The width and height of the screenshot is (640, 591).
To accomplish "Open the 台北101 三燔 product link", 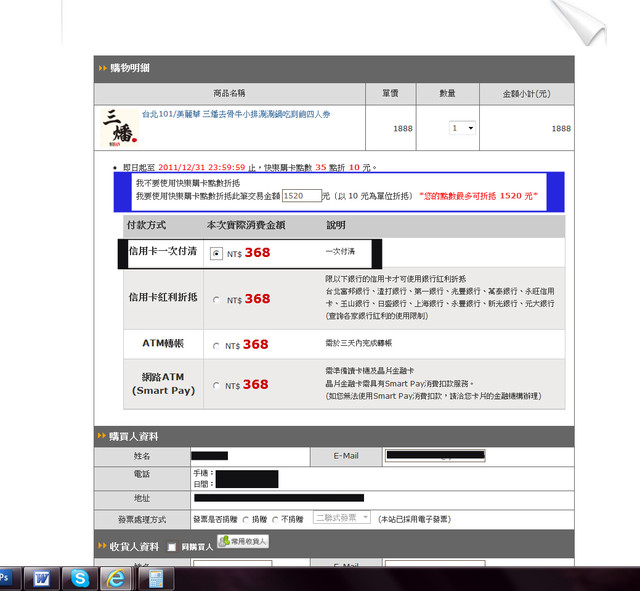I will [236, 114].
